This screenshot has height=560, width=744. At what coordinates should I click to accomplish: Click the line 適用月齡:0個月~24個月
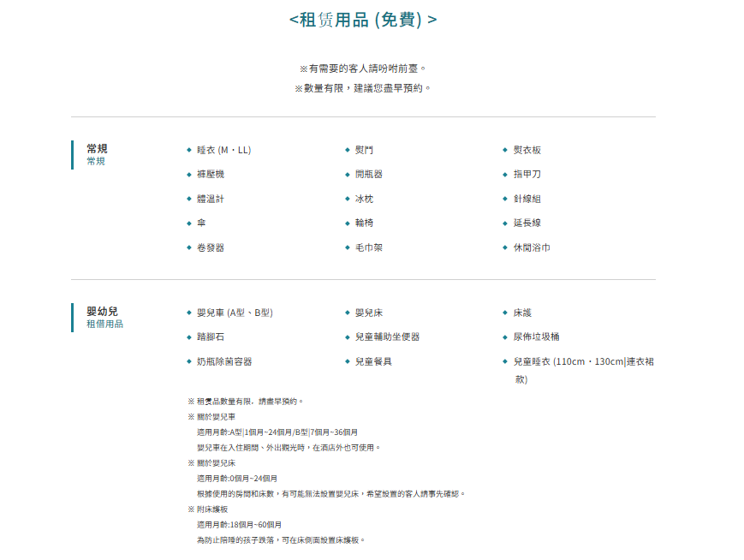pos(237,479)
